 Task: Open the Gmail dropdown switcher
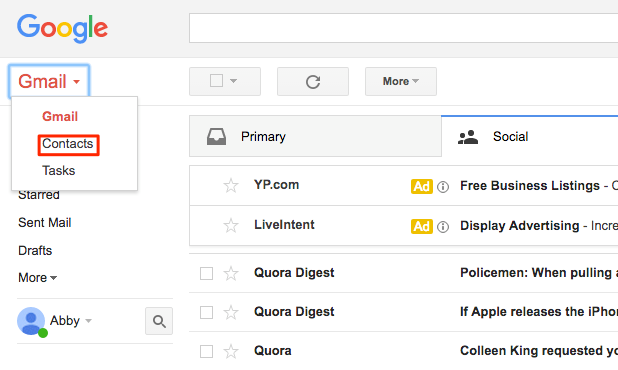(49, 82)
